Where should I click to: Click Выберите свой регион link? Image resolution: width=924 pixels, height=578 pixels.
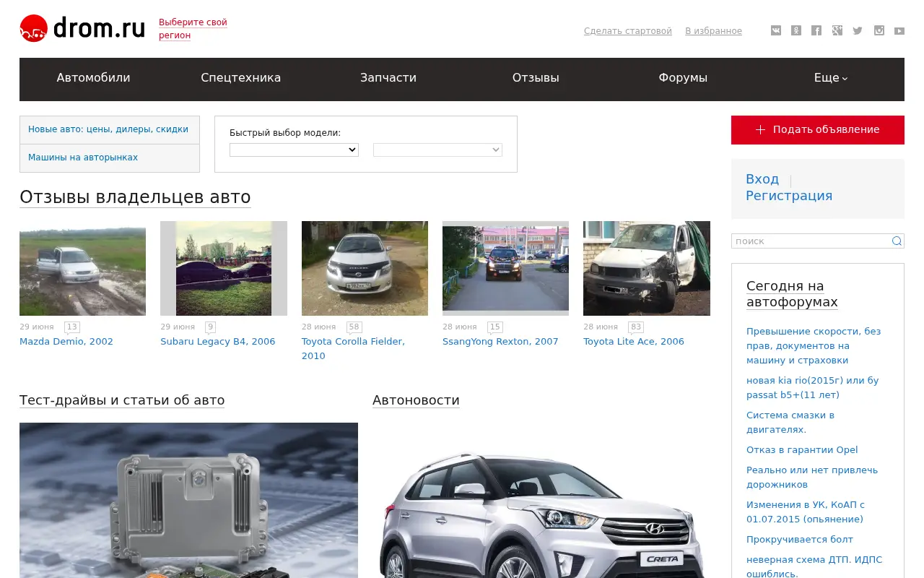[193, 29]
